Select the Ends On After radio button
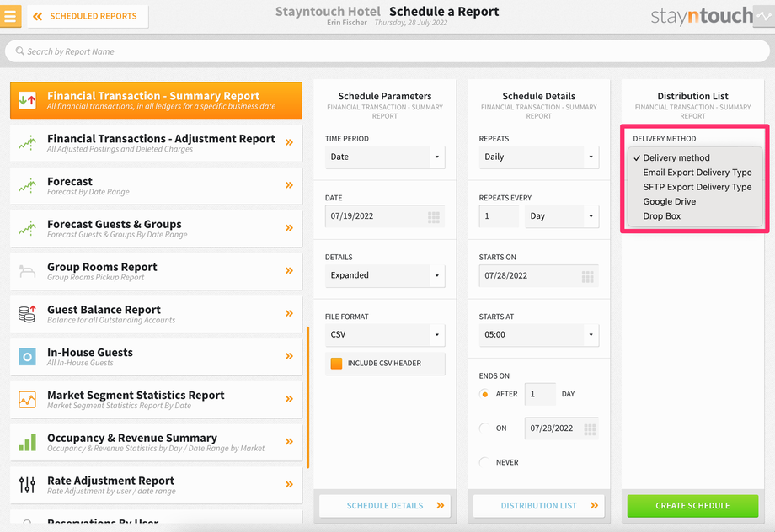The width and height of the screenshot is (775, 532). coord(484,394)
